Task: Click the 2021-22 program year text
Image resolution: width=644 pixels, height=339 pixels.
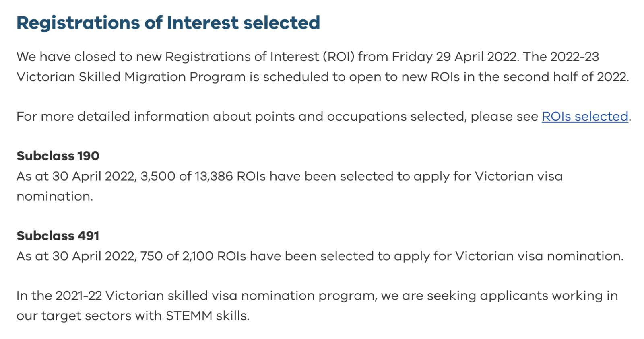Action: coord(78,296)
